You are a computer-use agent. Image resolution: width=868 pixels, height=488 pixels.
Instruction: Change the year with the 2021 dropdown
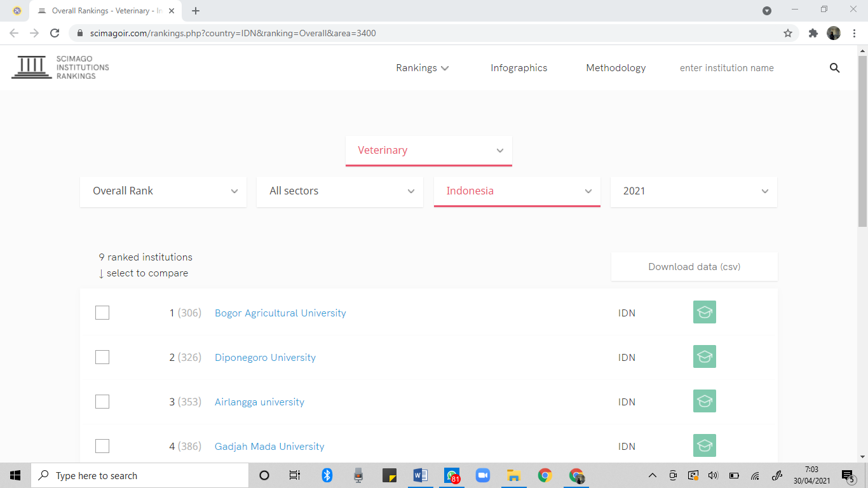tap(693, 191)
